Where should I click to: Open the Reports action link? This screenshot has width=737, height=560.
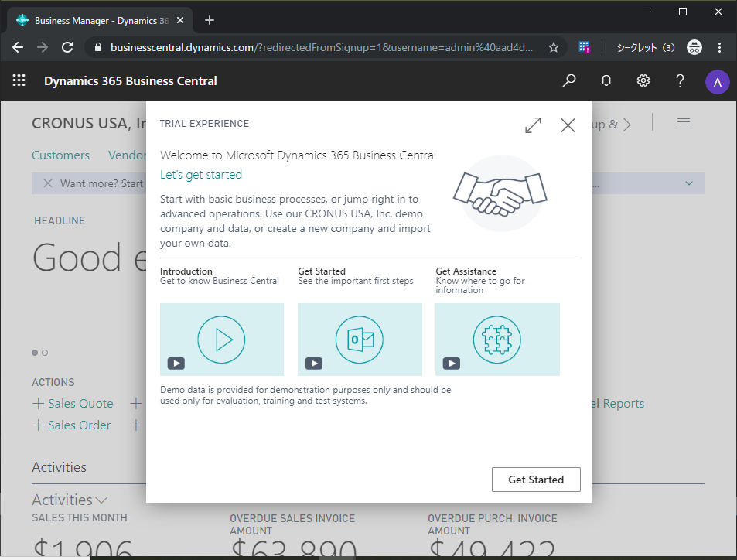(x=618, y=404)
